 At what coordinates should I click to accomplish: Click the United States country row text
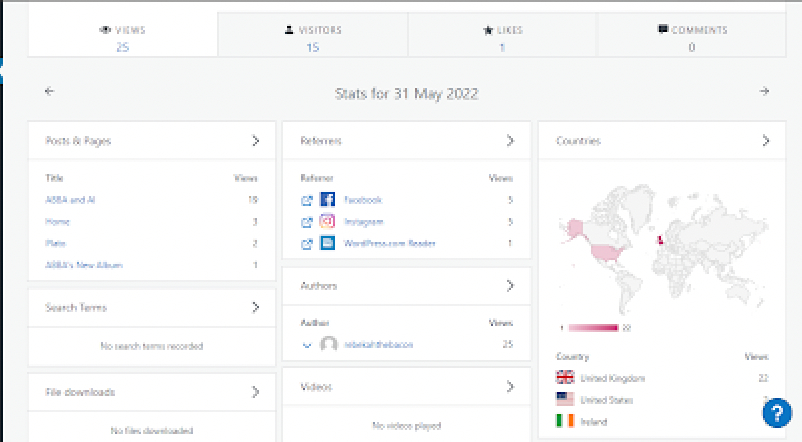(607, 400)
